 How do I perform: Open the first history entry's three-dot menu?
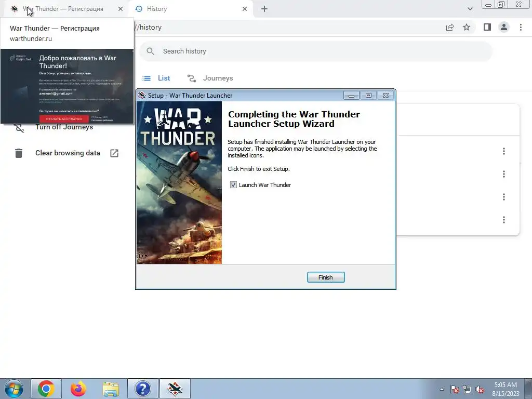tap(504, 151)
